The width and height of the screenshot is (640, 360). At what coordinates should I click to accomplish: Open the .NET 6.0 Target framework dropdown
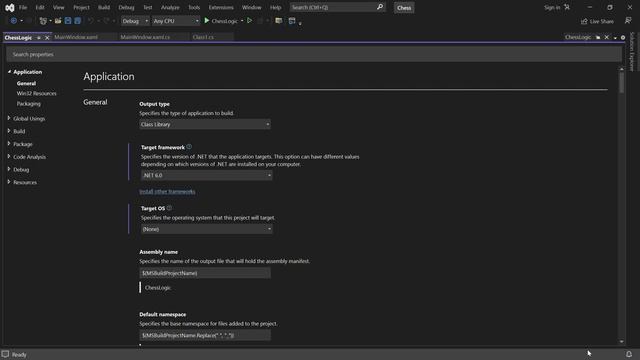click(x=207, y=175)
